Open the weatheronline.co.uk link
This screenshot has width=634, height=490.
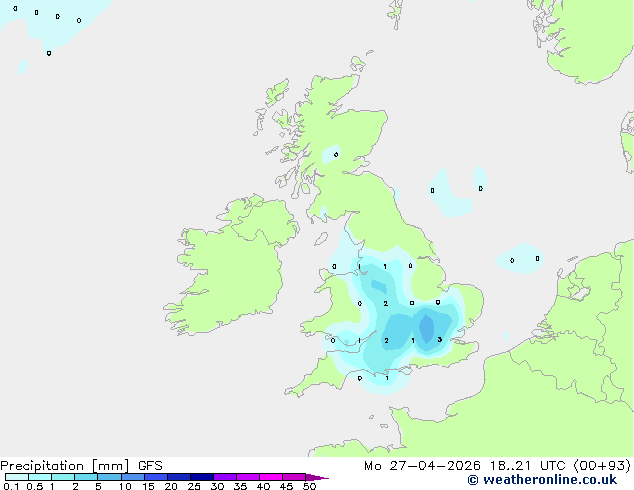[542, 480]
